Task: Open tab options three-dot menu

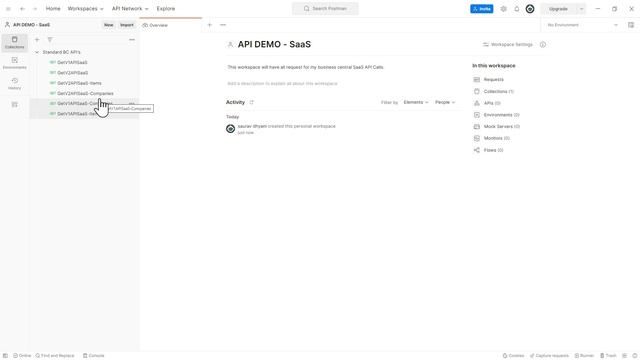Action: [223, 25]
